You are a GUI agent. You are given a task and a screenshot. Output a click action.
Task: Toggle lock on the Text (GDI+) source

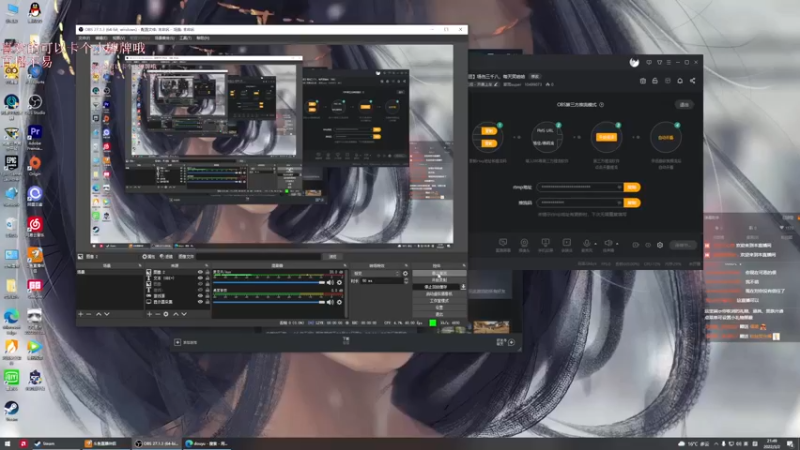(x=207, y=278)
